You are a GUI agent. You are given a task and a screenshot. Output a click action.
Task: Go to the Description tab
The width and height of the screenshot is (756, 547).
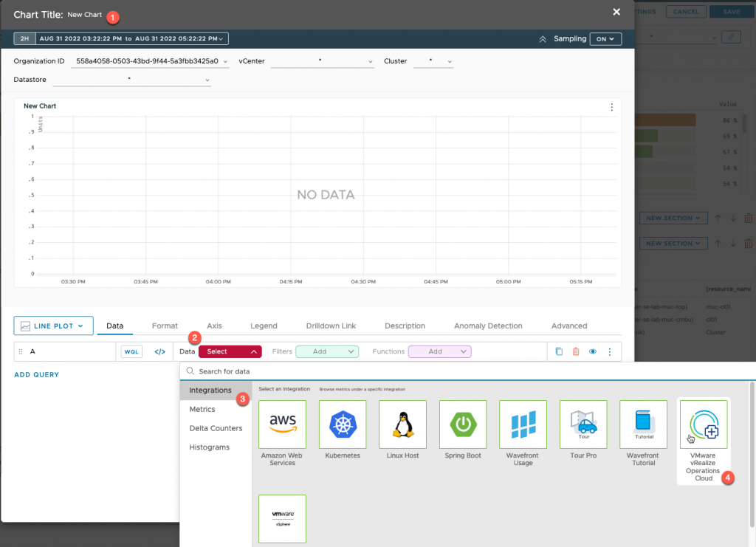pos(405,326)
